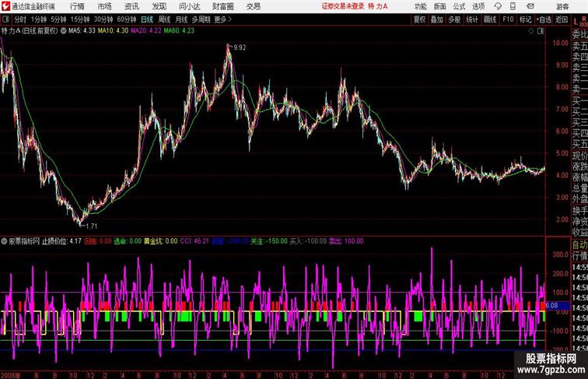Screen dimensions: 588x379
Task: Click the MA5: 4.33 indicator value
Action: click(82, 31)
